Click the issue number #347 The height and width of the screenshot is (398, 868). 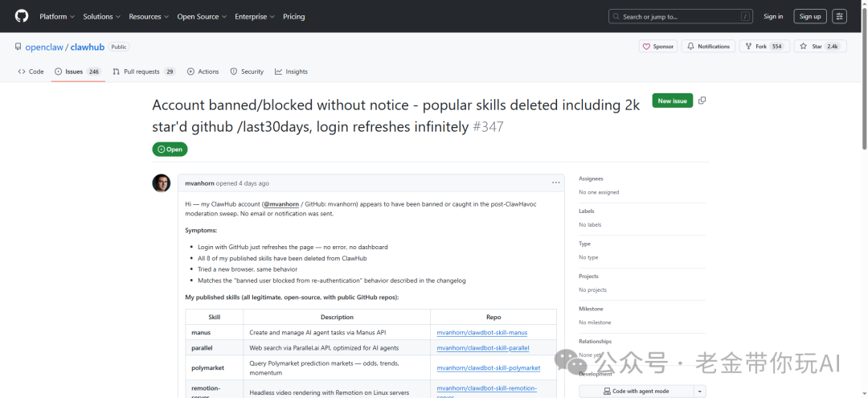tap(489, 127)
